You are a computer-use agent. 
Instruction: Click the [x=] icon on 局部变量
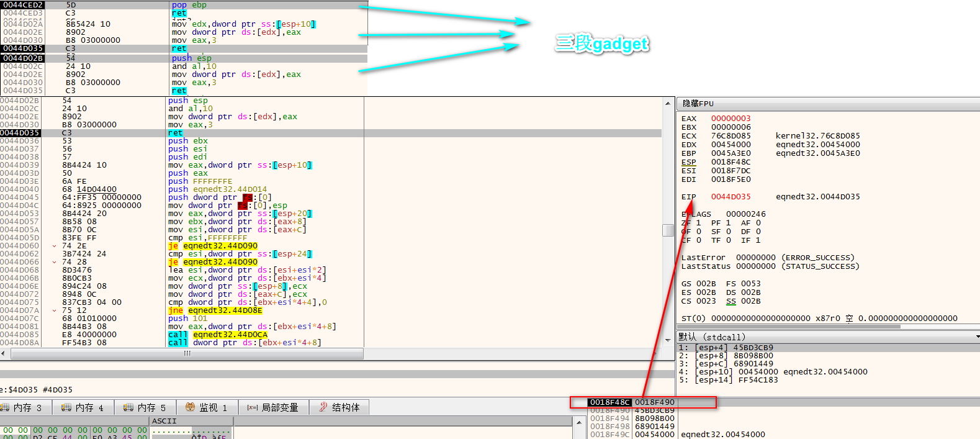252,407
